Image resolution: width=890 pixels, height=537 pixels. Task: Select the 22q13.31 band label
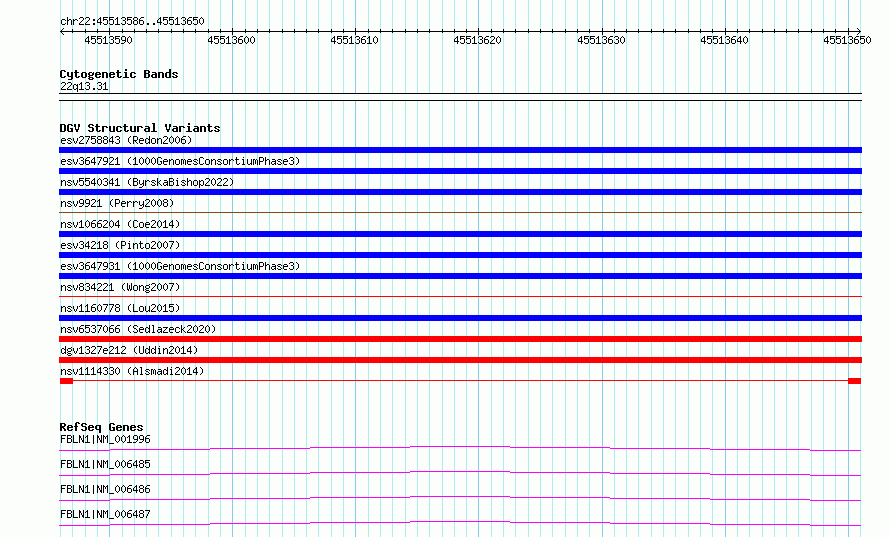[84, 86]
